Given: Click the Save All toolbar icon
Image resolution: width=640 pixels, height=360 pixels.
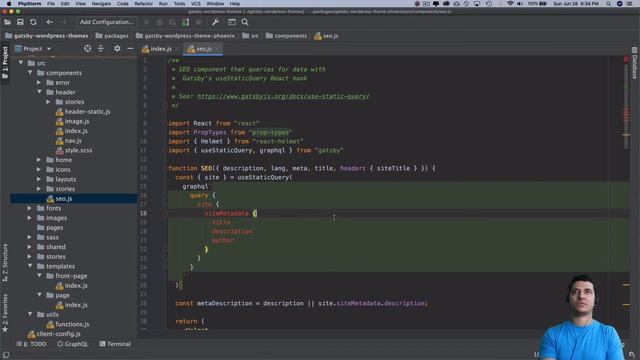Looking at the screenshot, I should click(x=20, y=22).
